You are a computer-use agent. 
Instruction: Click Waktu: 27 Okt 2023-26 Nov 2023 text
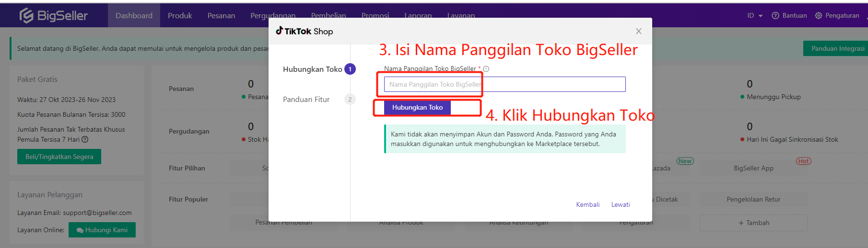click(x=66, y=100)
